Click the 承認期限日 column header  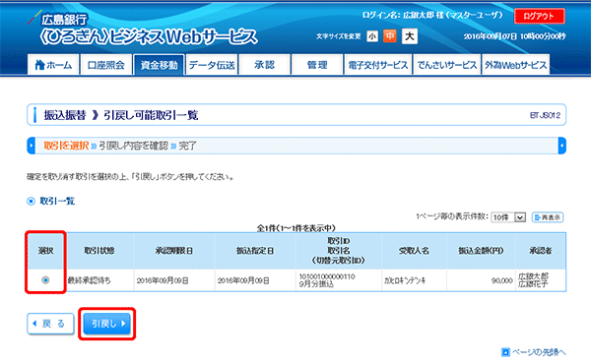tap(174, 250)
